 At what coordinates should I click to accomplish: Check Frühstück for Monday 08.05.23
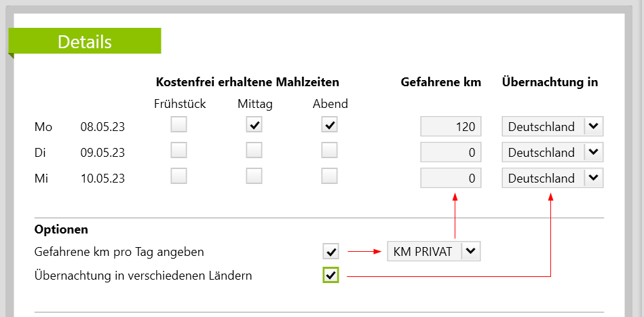point(178,125)
